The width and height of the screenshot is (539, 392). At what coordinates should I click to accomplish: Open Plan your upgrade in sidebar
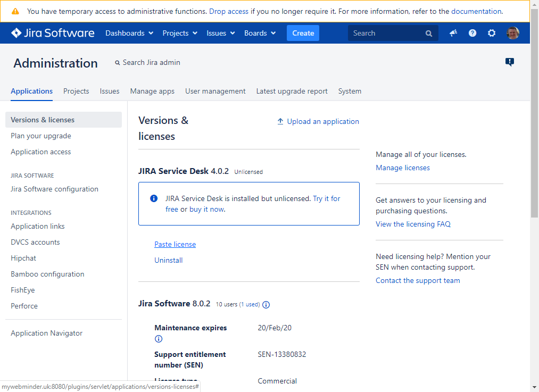click(41, 136)
